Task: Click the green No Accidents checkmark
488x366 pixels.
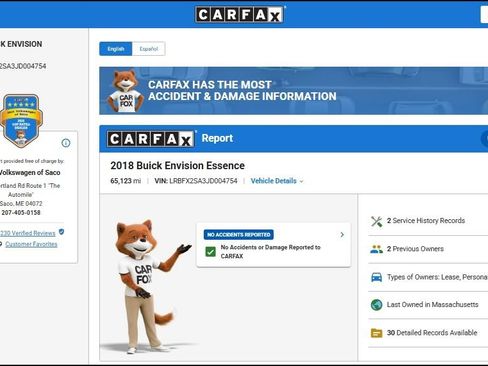Action: (210, 251)
